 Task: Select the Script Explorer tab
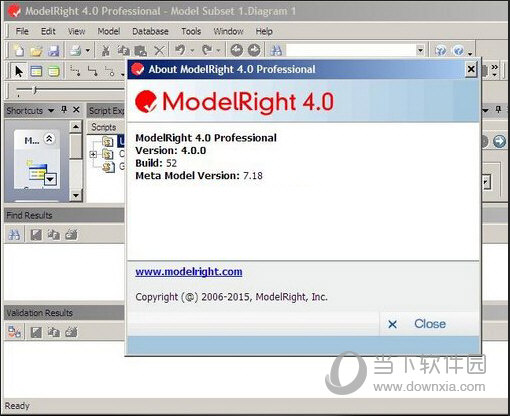(x=106, y=110)
